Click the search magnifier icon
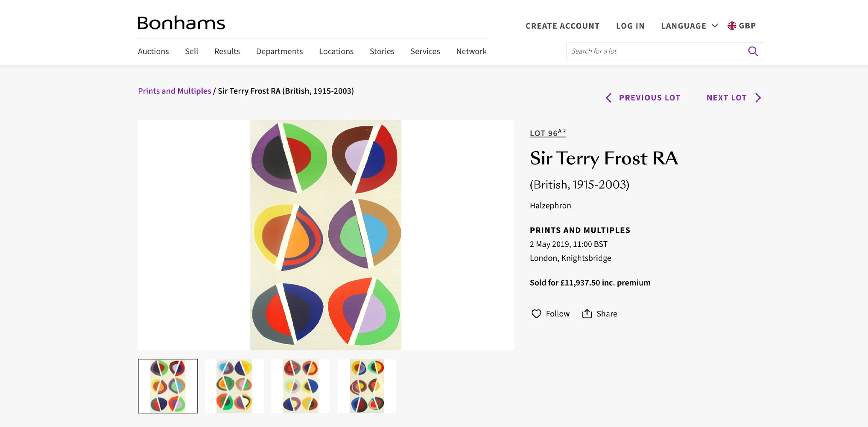The image size is (868, 427). (x=753, y=51)
